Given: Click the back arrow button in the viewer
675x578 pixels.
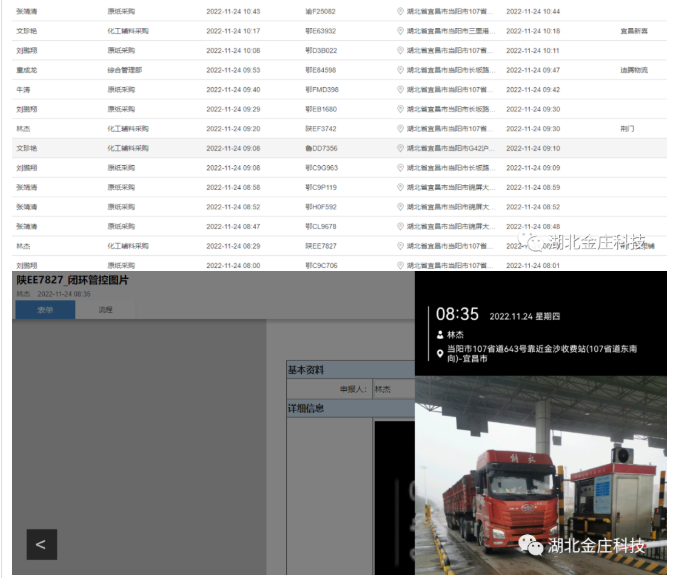Looking at the screenshot, I should pos(41,544).
